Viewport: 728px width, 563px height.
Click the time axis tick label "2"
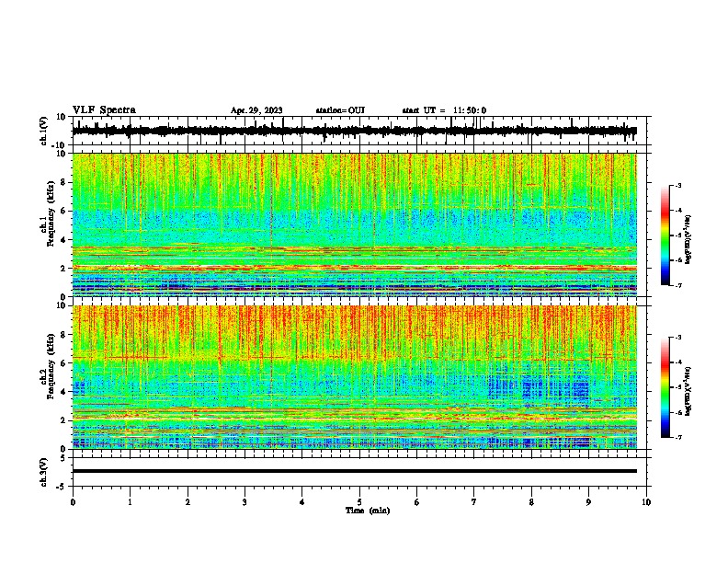(x=188, y=502)
